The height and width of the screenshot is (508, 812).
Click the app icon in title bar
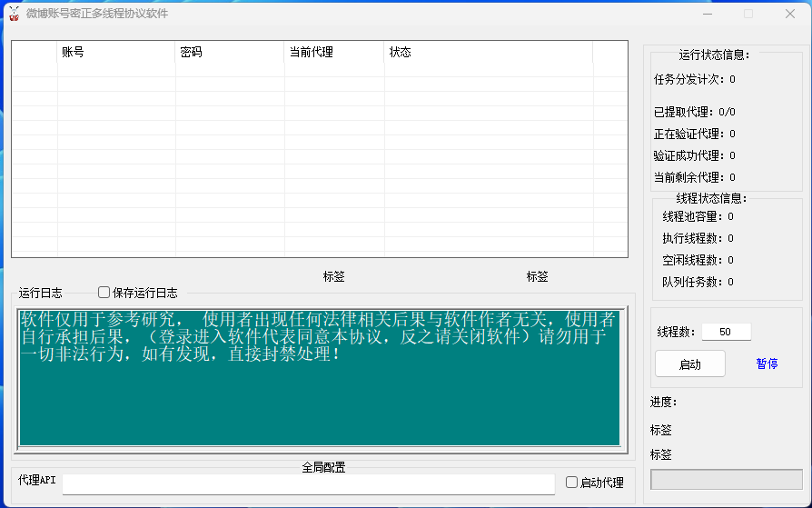pos(14,14)
